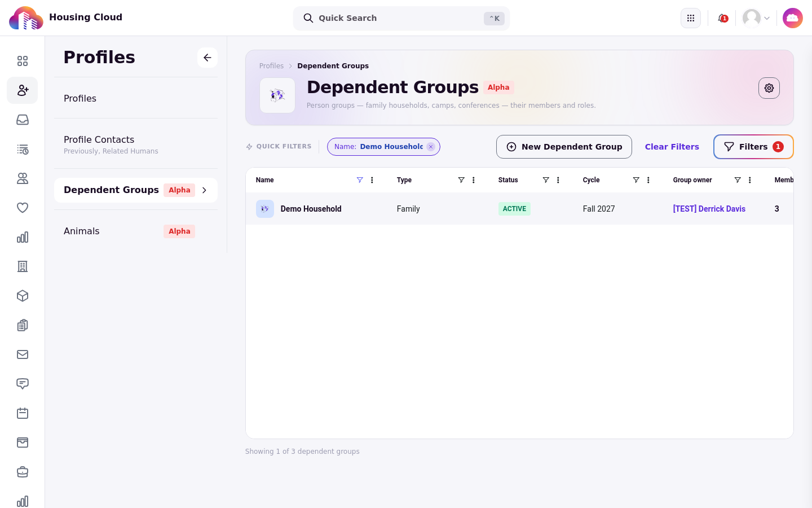Remove the Name: Demo Household filter chip

click(x=431, y=147)
